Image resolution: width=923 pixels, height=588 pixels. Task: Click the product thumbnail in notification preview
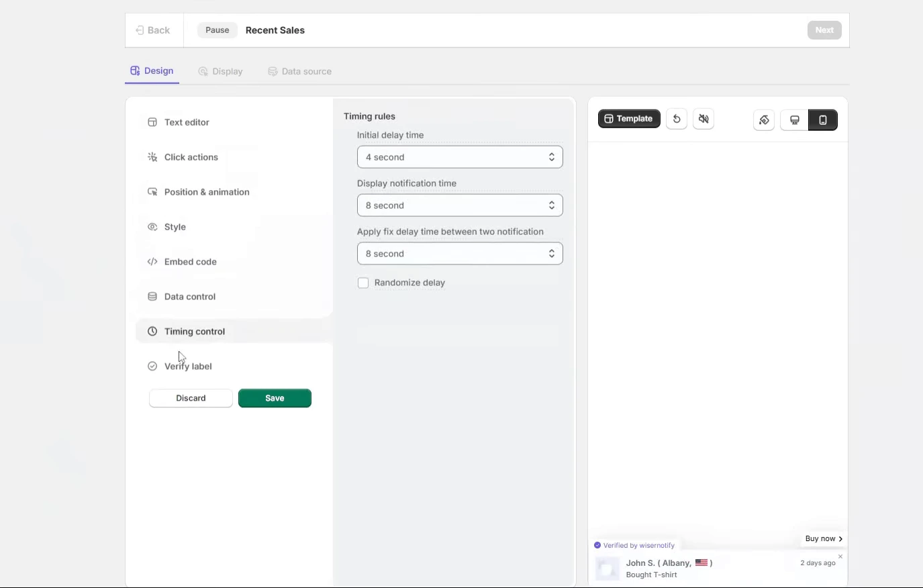tap(608, 569)
